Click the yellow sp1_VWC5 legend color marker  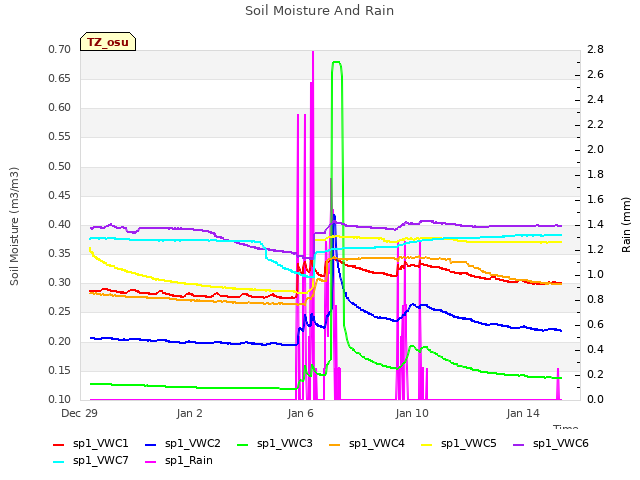click(427, 444)
